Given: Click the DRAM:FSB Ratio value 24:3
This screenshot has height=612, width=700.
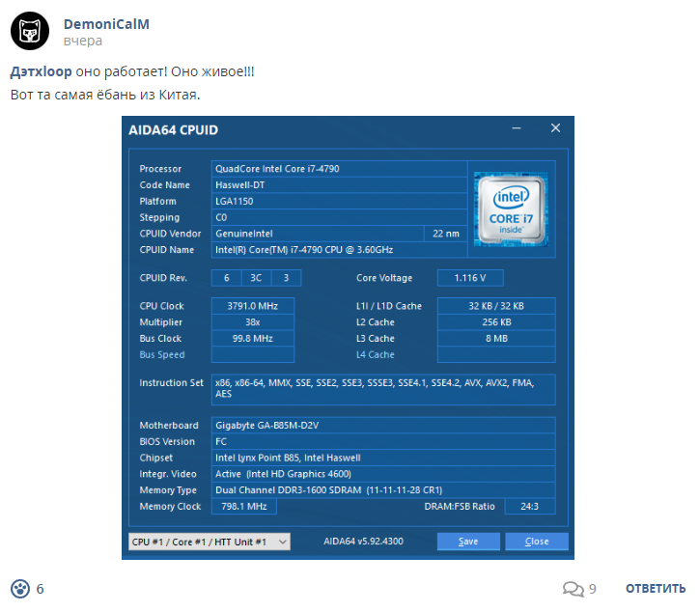Looking at the screenshot, I should pos(530,506).
